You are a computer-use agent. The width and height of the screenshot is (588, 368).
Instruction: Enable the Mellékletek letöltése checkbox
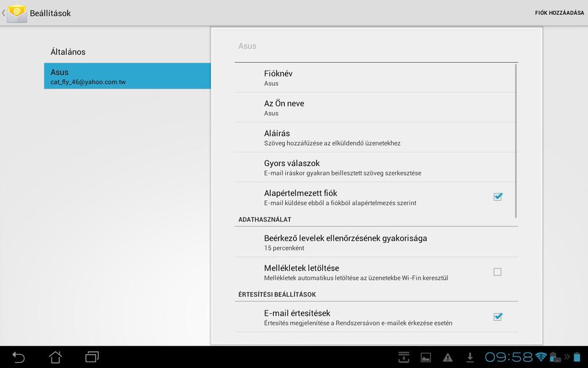(x=497, y=272)
